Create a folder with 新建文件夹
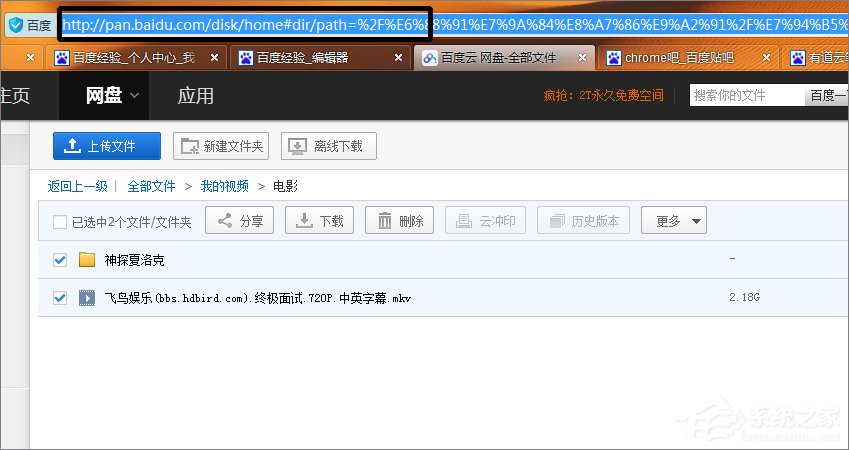Screen dimensions: 849x450 pyautogui.click(x=221, y=146)
